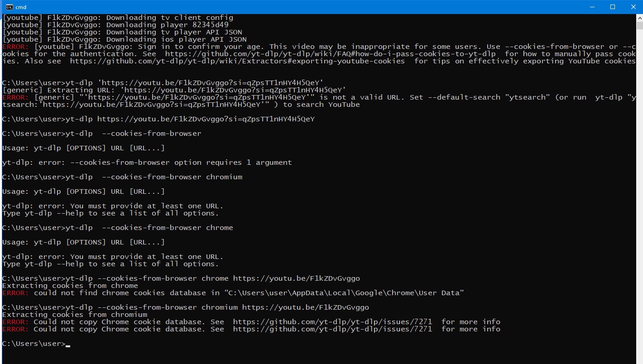
Task: Click the 'Downloading ios player API JSON' line
Action: tap(125, 39)
